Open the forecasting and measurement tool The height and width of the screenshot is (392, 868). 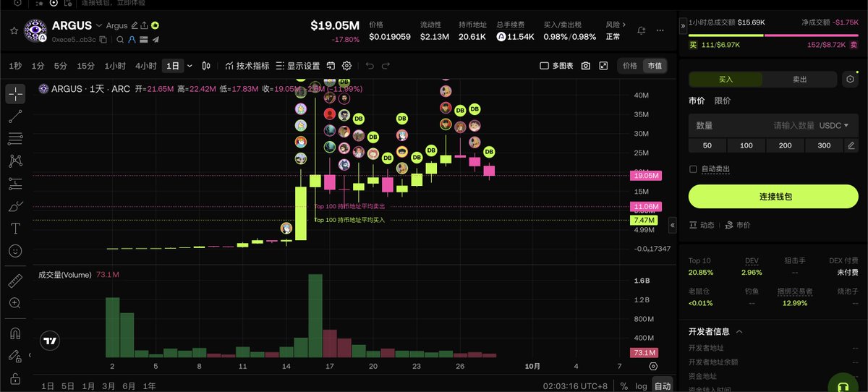coord(15,183)
